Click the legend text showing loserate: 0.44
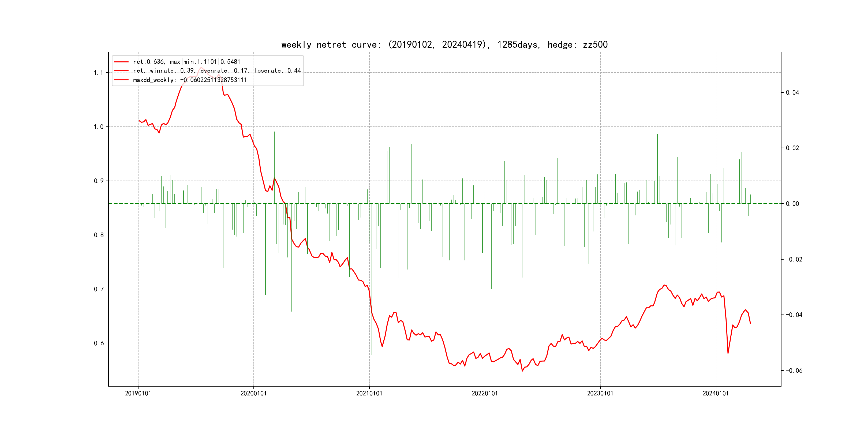 click(278, 71)
